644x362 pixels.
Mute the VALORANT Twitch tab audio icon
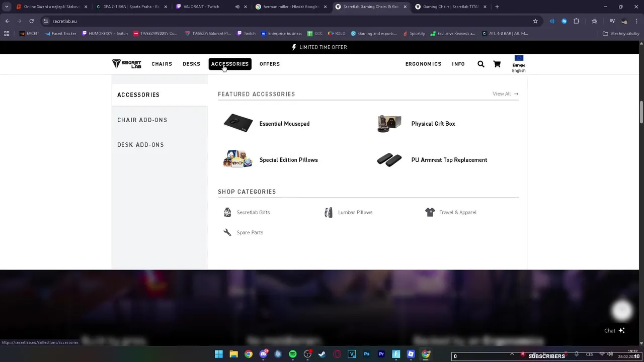point(237,7)
